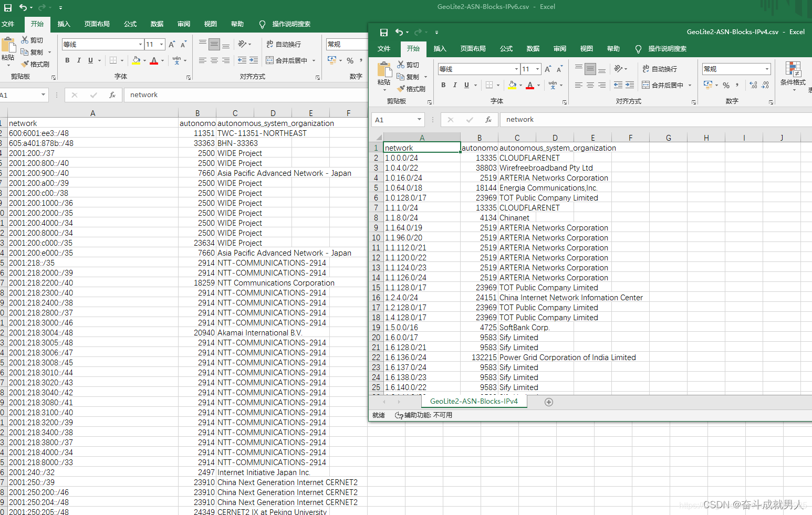Click 操作说明搜索 box in IPv6 window
812x515 pixels.
pyautogui.click(x=291, y=24)
